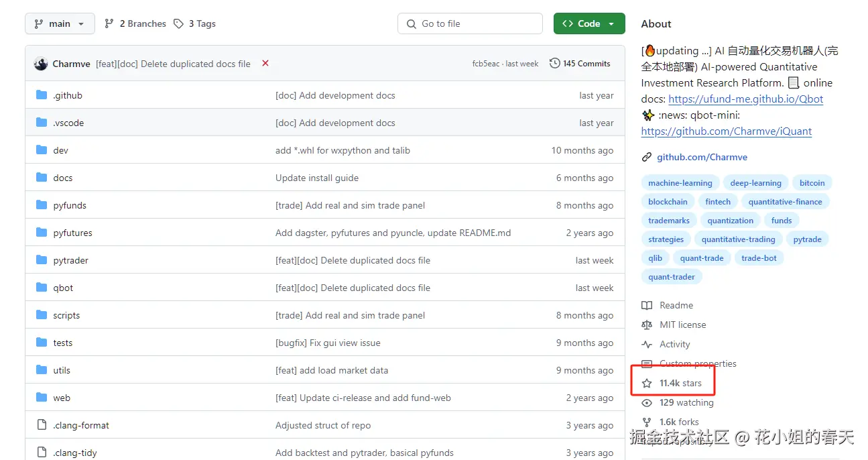Open the github.com/Charmve website link
868x460 pixels.
[x=702, y=157]
